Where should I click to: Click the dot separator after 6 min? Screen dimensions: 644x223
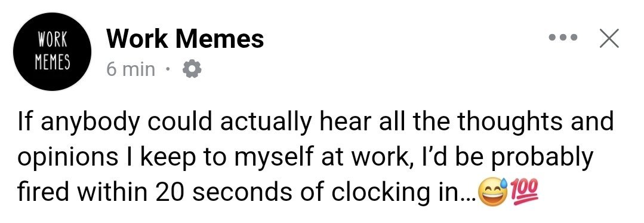168,69
